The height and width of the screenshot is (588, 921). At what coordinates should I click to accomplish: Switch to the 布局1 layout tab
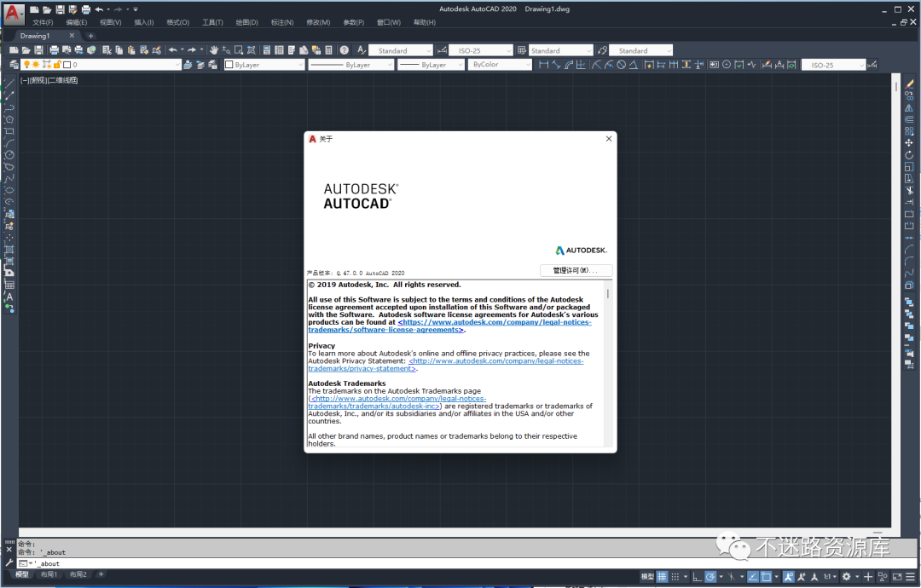tap(49, 574)
